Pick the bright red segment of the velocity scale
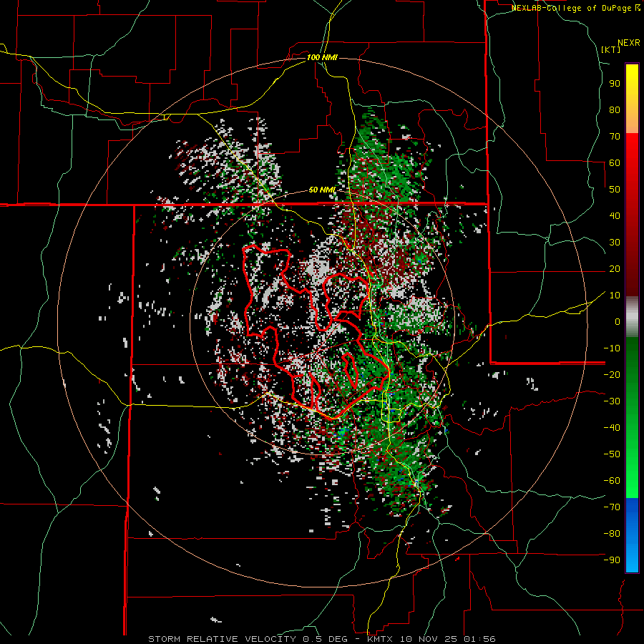This screenshot has width=644, height=644. click(632, 153)
